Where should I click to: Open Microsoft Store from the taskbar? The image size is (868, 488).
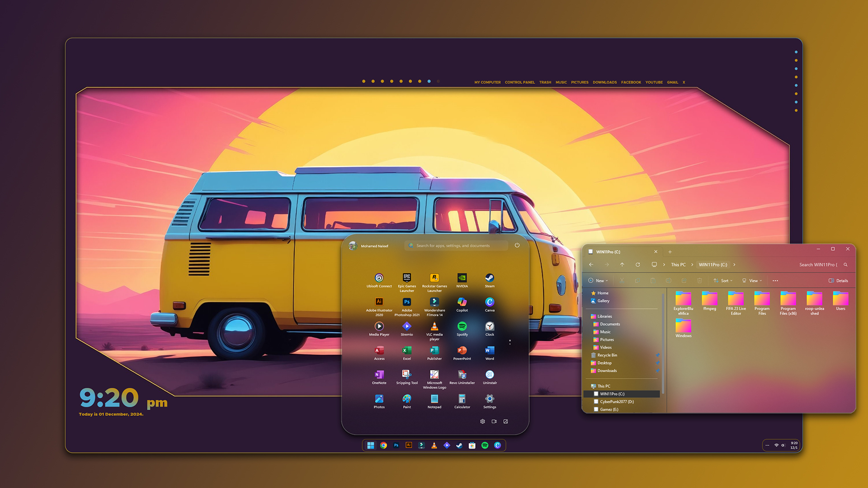(x=472, y=446)
